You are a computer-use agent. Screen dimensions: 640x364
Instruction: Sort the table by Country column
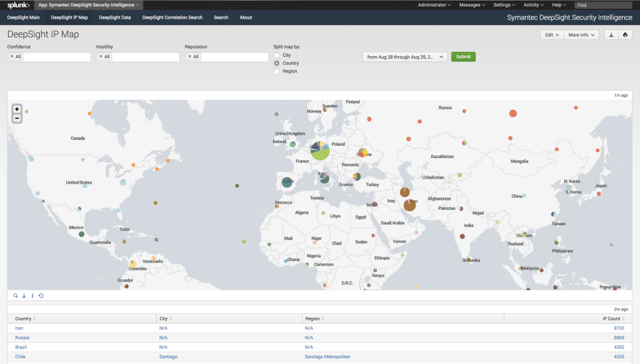25,319
